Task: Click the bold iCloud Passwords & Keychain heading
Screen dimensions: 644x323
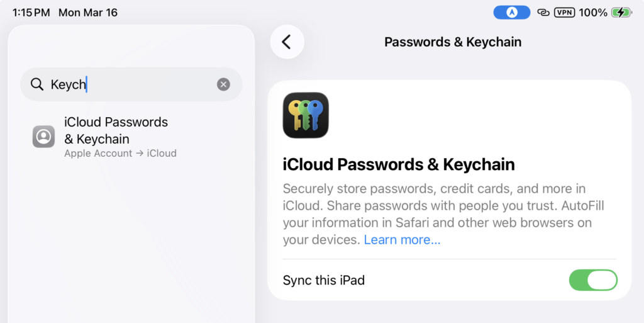Action: [399, 165]
